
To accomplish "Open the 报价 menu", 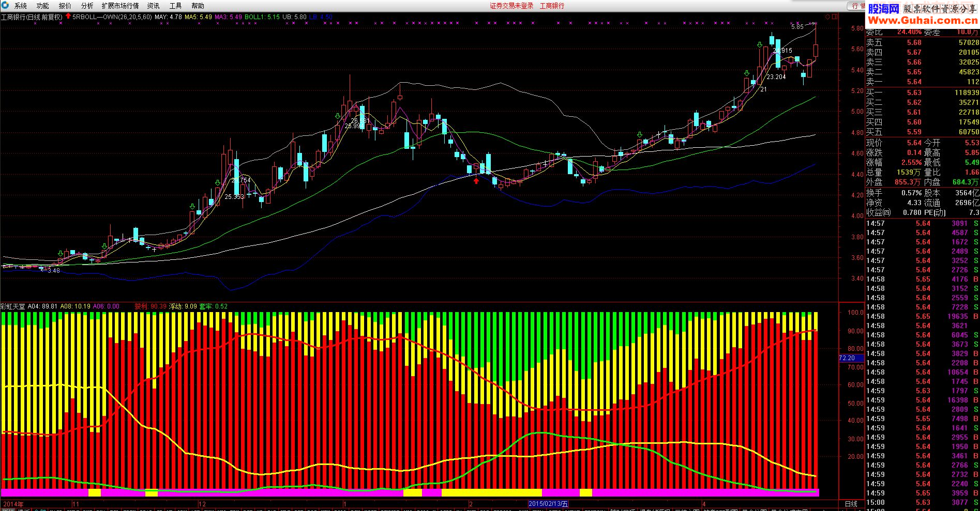I will click(65, 6).
